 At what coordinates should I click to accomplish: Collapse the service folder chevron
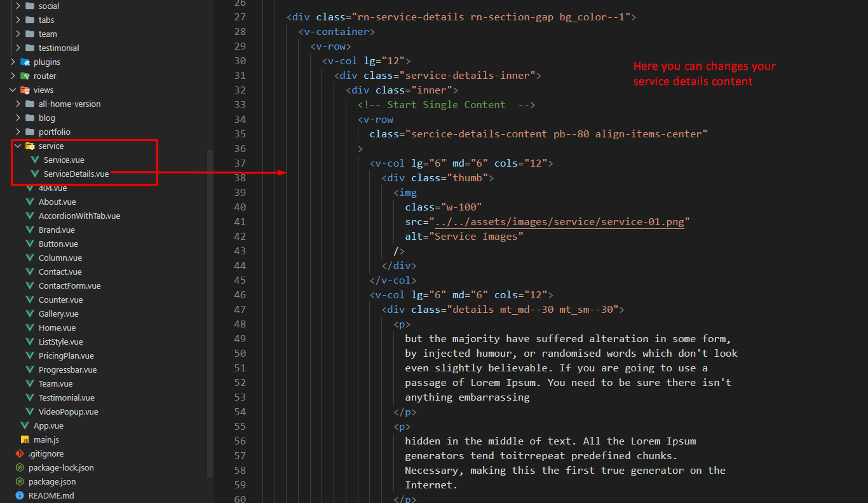click(18, 146)
